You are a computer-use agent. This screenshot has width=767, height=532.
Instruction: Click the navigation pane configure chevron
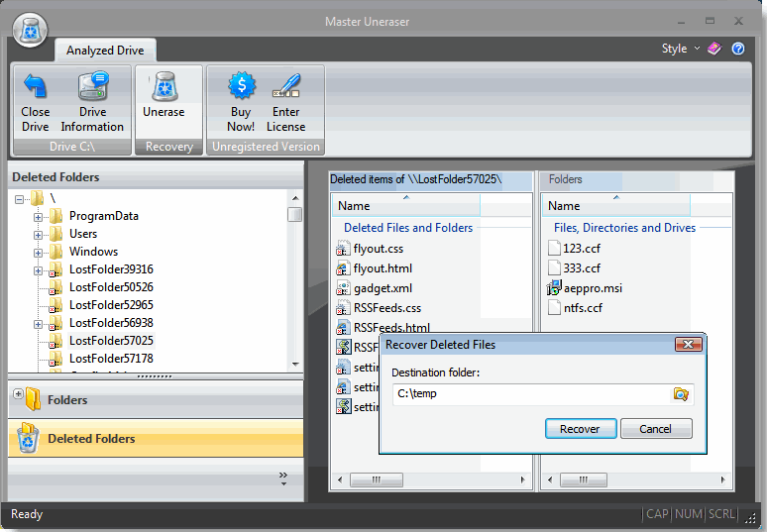click(283, 479)
